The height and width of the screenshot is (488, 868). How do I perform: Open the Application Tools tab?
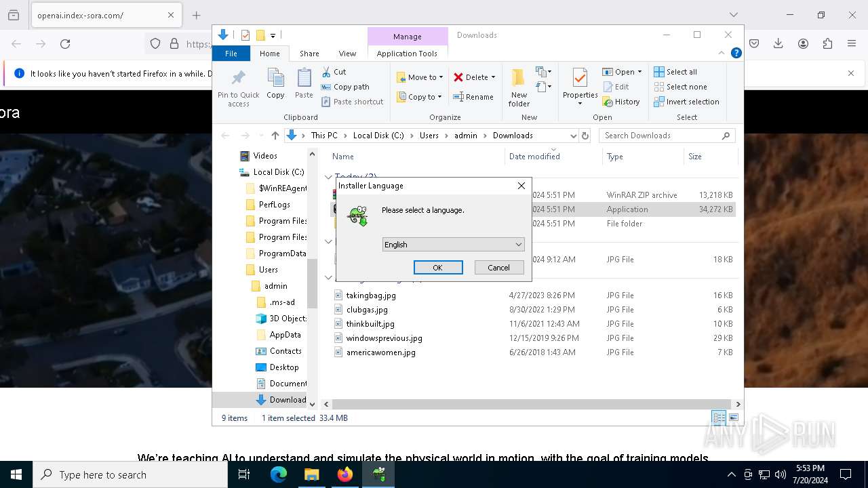click(407, 54)
